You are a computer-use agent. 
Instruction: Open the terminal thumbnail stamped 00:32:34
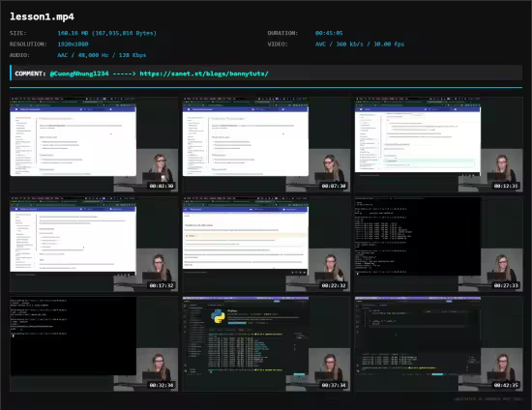(x=94, y=344)
